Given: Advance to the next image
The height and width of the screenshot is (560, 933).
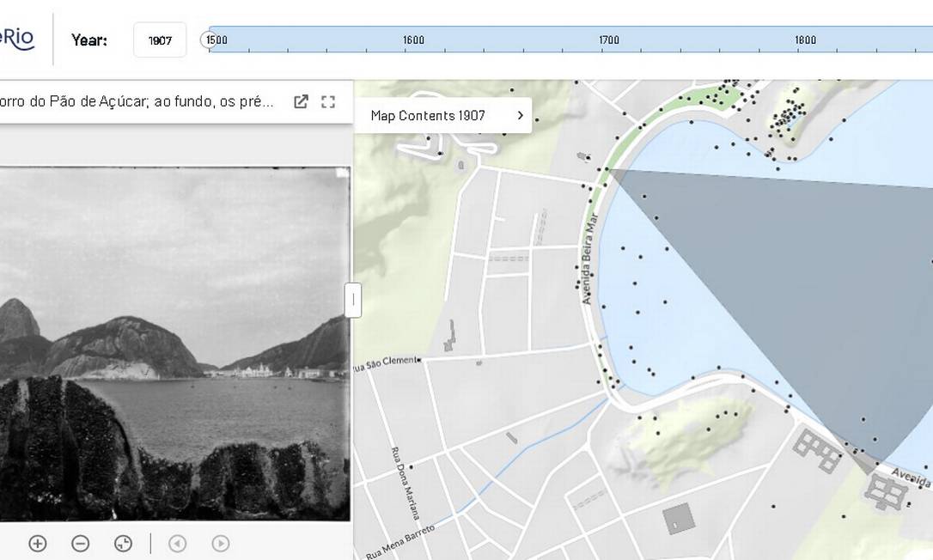Looking at the screenshot, I should 221,544.
